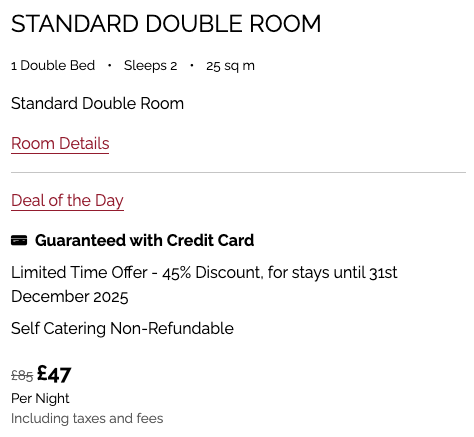Click the dot between Sleeps 2 and 25 sq m
Viewport: 474px width, 437px height.
(192, 65)
